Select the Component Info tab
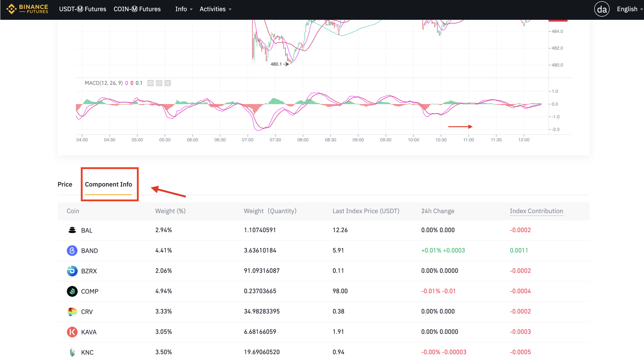The width and height of the screenshot is (644, 361). 109,184
